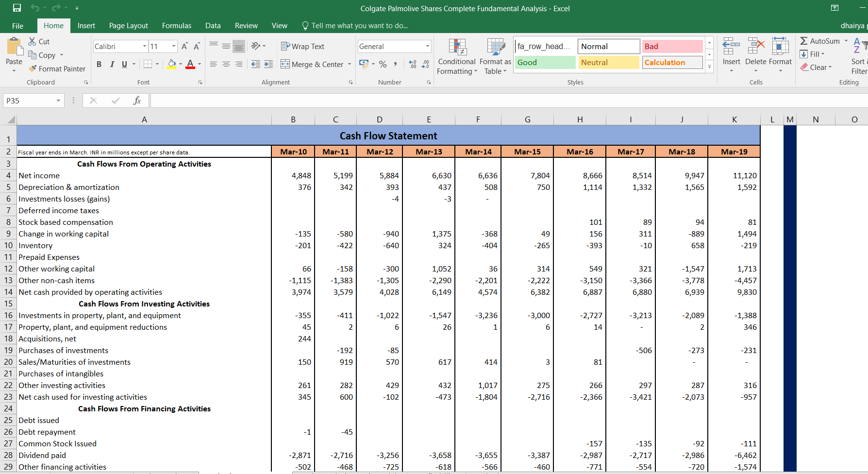
Task: Toggle Align Left
Action: pos(214,64)
